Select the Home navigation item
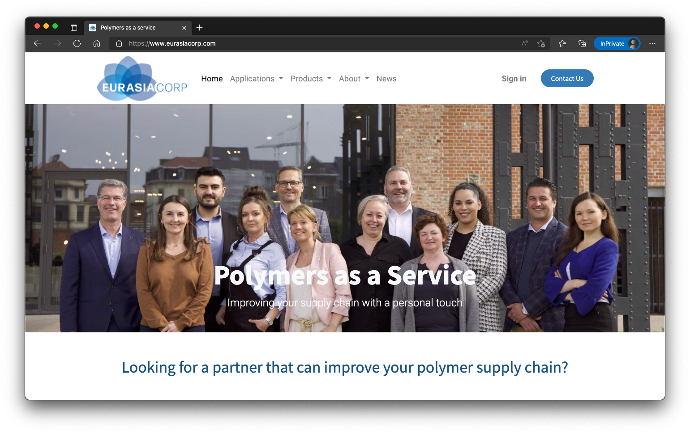The image size is (690, 433). 212,79
